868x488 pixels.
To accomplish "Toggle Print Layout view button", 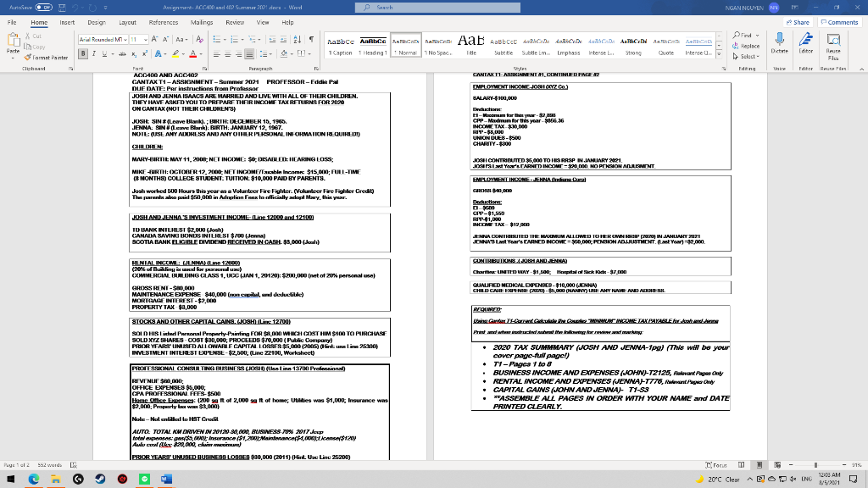I will point(759,465).
